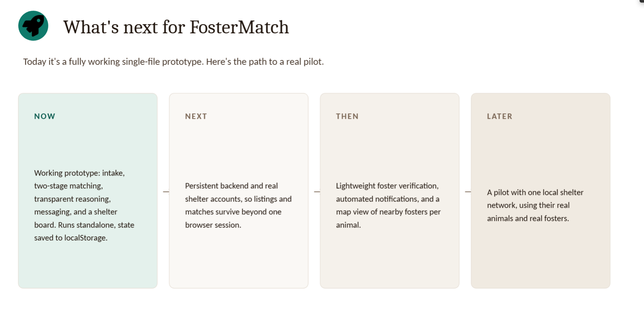Select the subtitle about the single-file prototype
This screenshot has height=328, width=644.
[x=173, y=61]
